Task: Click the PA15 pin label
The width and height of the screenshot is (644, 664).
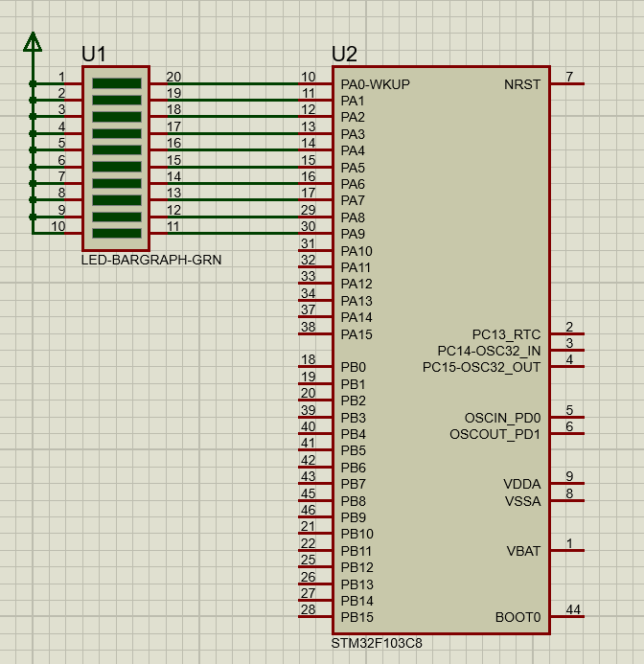Action: (x=356, y=334)
